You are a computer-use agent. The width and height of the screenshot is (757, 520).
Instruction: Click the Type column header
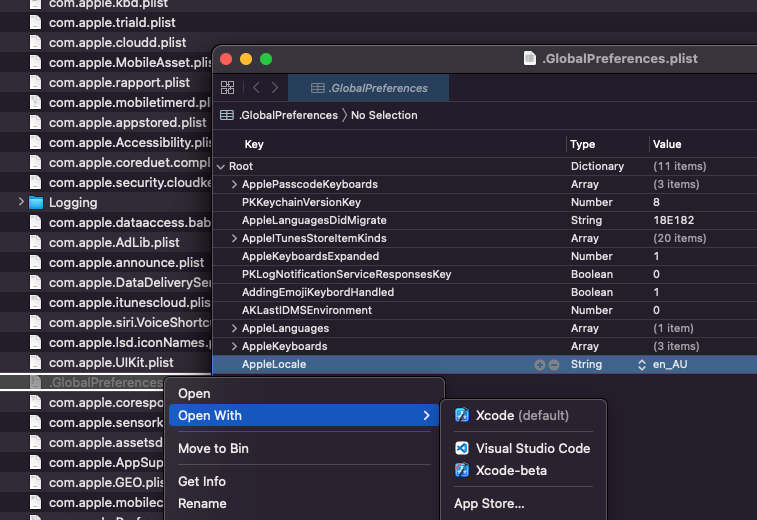(583, 144)
